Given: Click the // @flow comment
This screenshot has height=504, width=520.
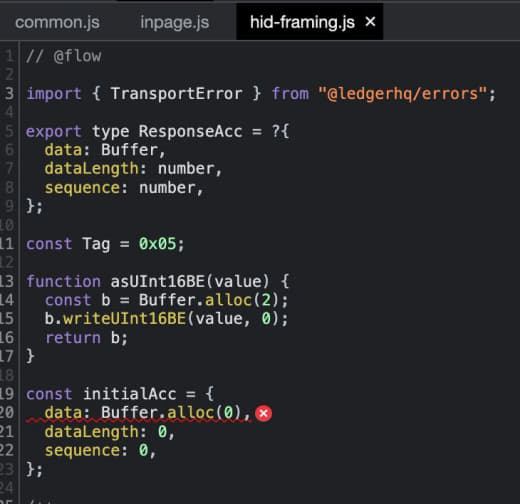Looking at the screenshot, I should (64, 56).
